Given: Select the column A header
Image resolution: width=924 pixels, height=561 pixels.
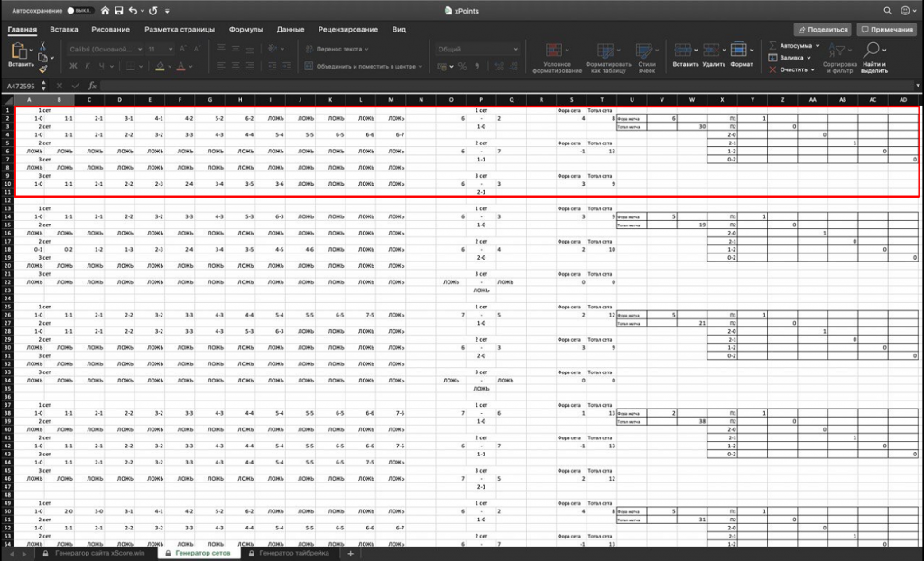Looking at the screenshot, I should (x=30, y=99).
